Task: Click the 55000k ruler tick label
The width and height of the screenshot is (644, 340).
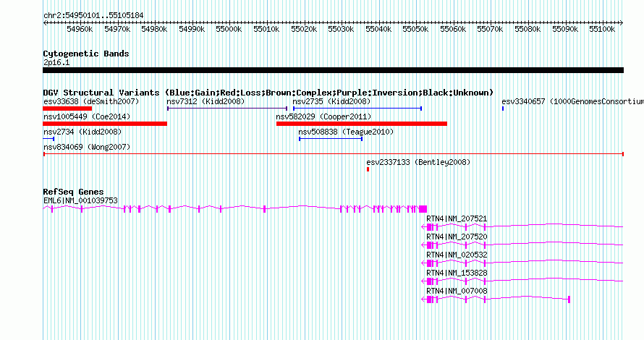Action: coord(229,29)
